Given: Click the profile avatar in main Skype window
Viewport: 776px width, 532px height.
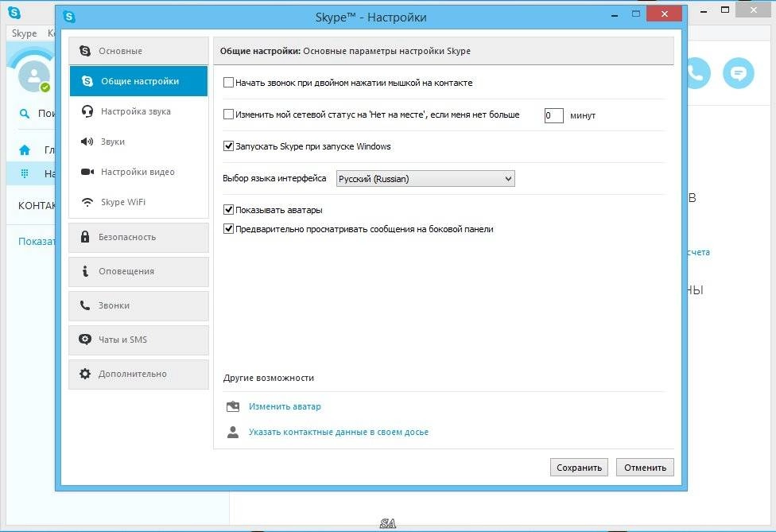Looking at the screenshot, I should point(33,76).
